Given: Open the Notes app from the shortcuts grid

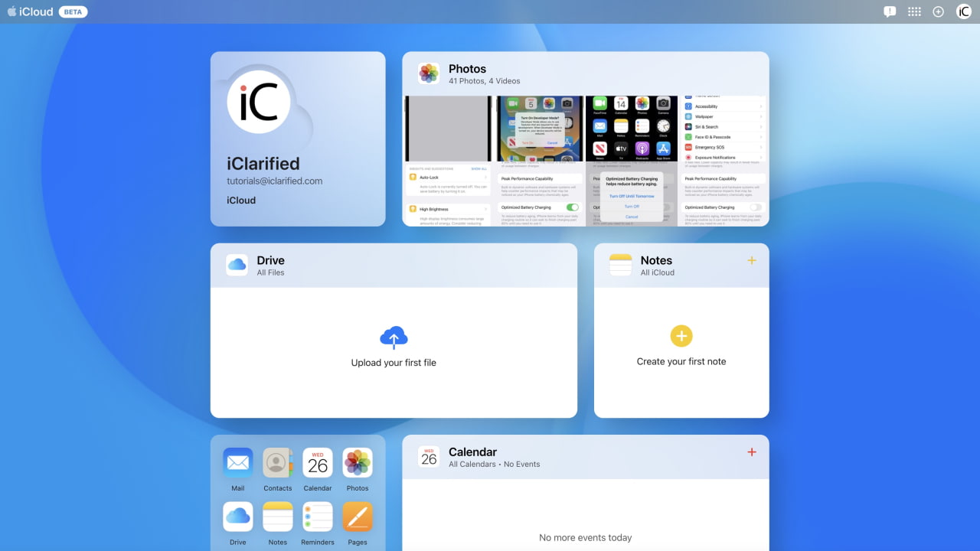Looking at the screenshot, I should tap(277, 517).
